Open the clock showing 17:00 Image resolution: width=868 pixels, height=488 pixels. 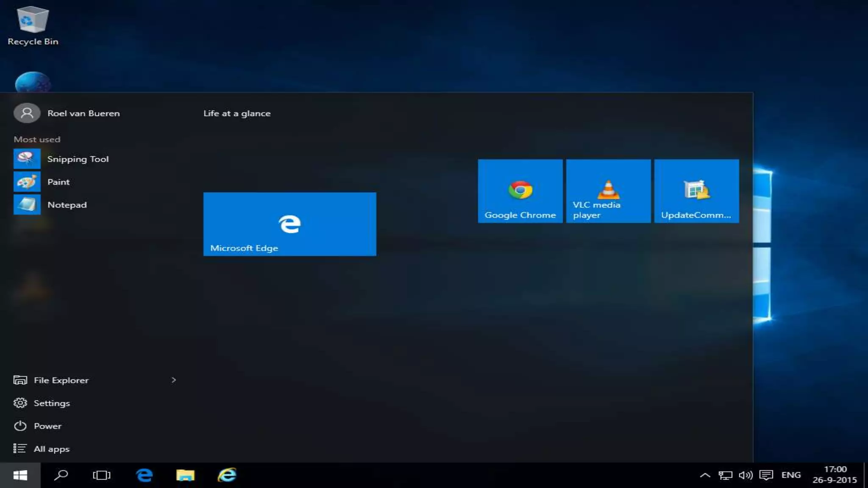pos(835,475)
